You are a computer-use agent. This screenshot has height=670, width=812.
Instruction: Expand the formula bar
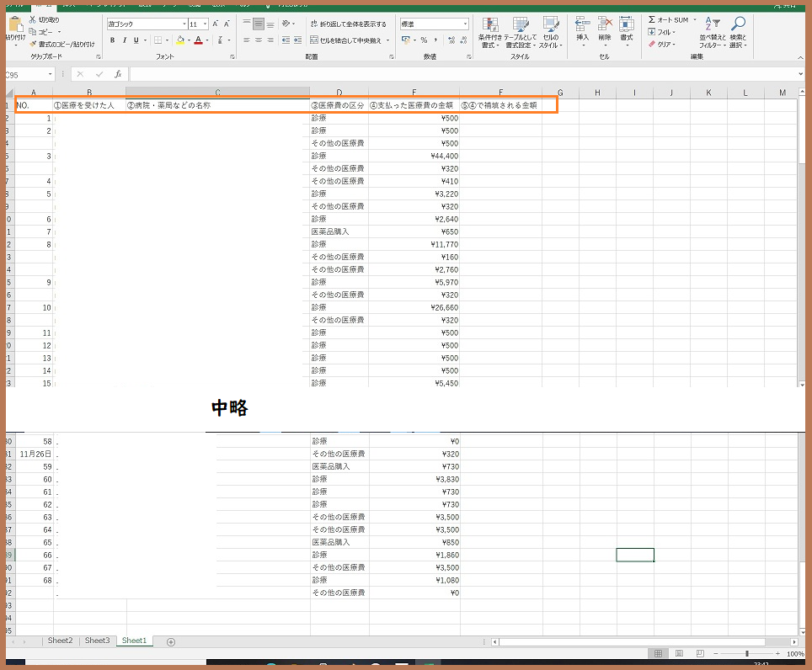coord(800,74)
